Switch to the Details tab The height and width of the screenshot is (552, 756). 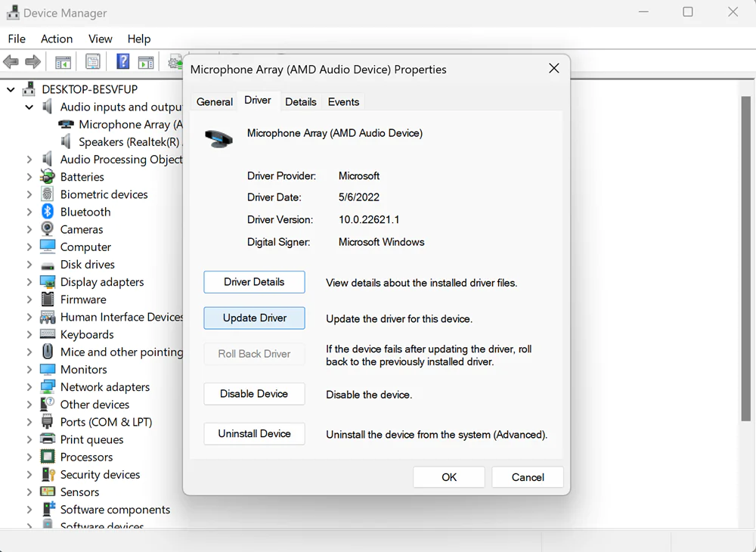[301, 102]
